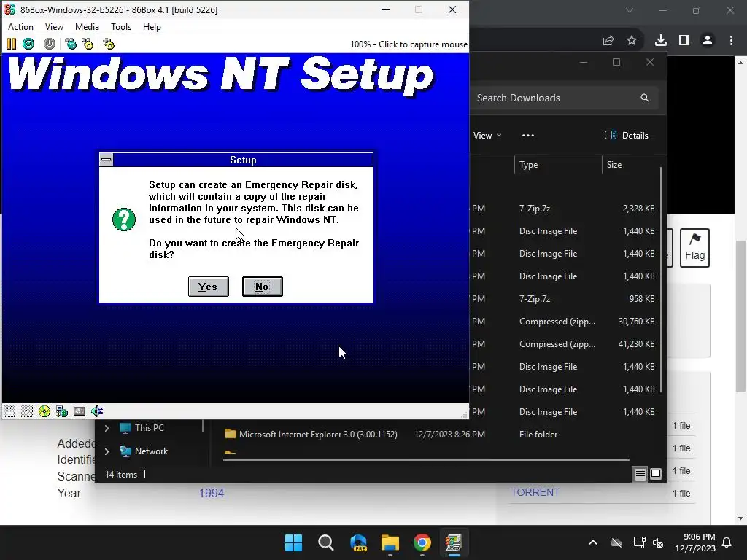The image size is (747, 560).
Task: Click the Flag button on web page
Action: 694,248
